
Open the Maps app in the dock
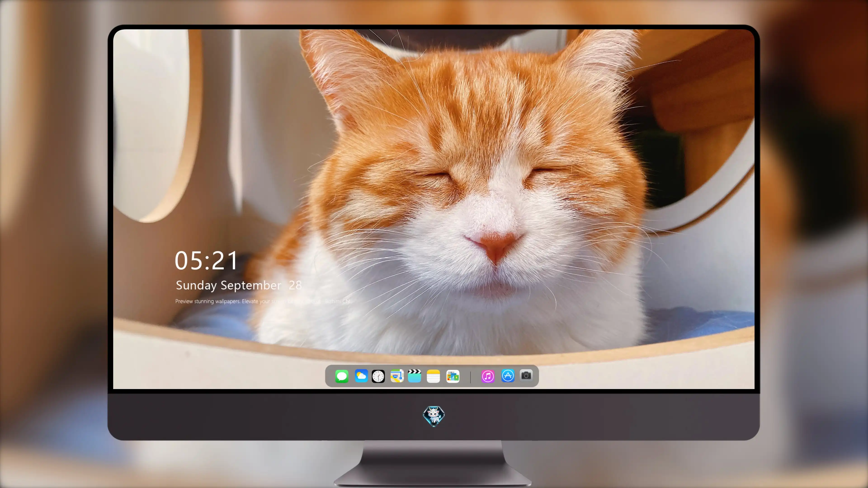[x=397, y=376]
